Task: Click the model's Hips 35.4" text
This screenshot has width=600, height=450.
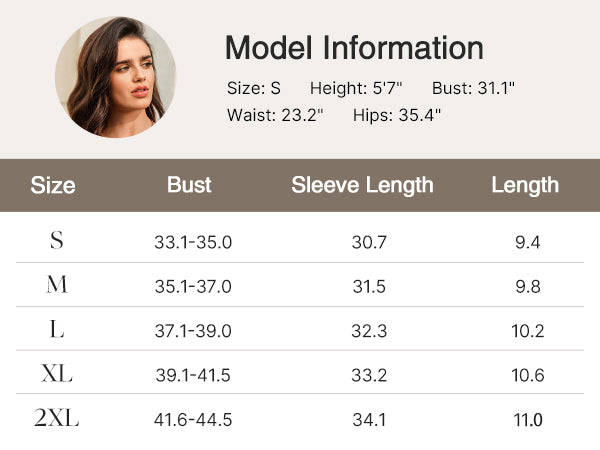Action: [397, 114]
